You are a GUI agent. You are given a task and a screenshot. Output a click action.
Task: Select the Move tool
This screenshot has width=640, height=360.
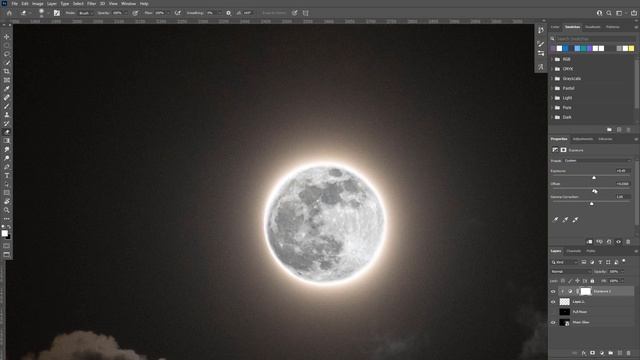(7, 37)
